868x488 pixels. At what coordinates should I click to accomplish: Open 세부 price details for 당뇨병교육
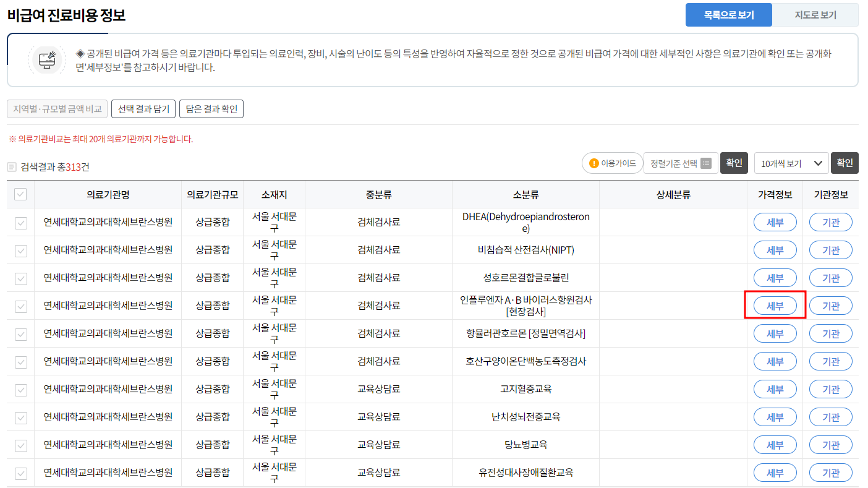(775, 445)
